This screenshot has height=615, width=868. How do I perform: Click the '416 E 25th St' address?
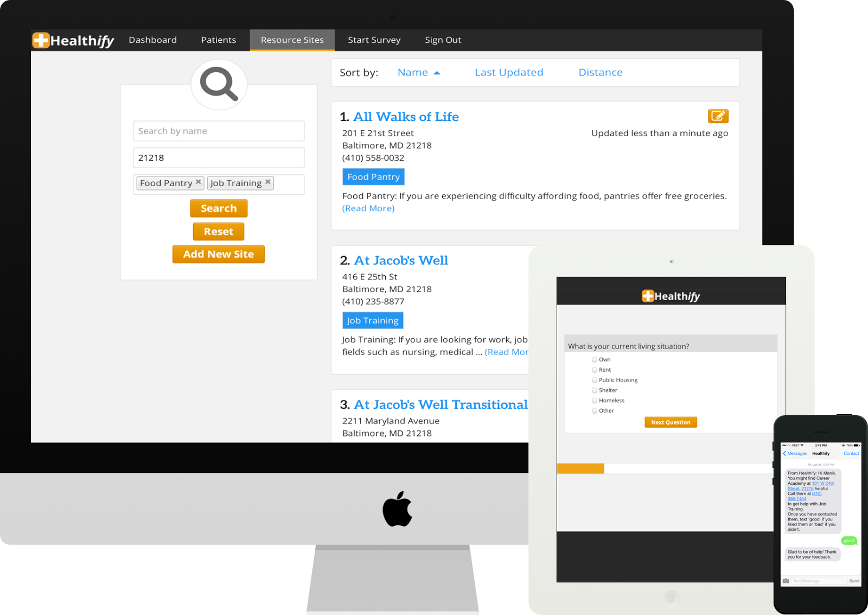(x=369, y=277)
